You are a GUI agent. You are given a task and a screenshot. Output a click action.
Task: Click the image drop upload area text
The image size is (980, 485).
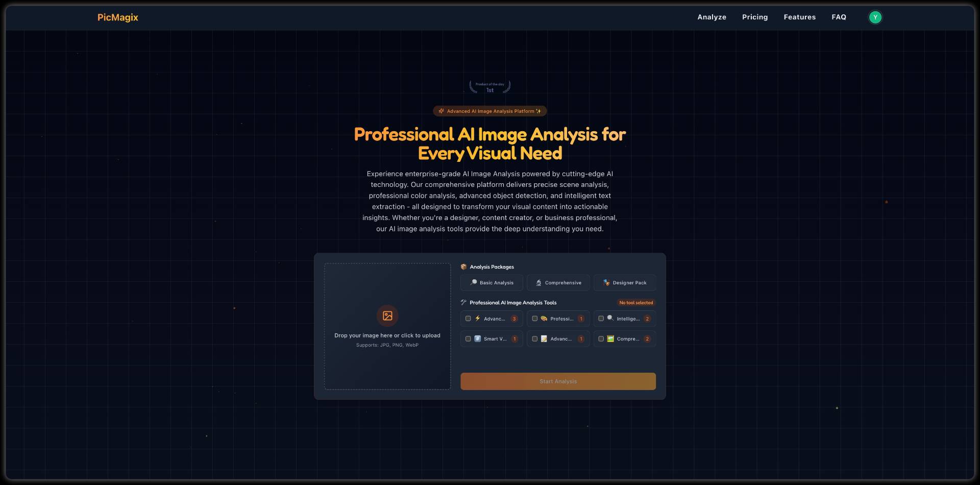point(387,335)
